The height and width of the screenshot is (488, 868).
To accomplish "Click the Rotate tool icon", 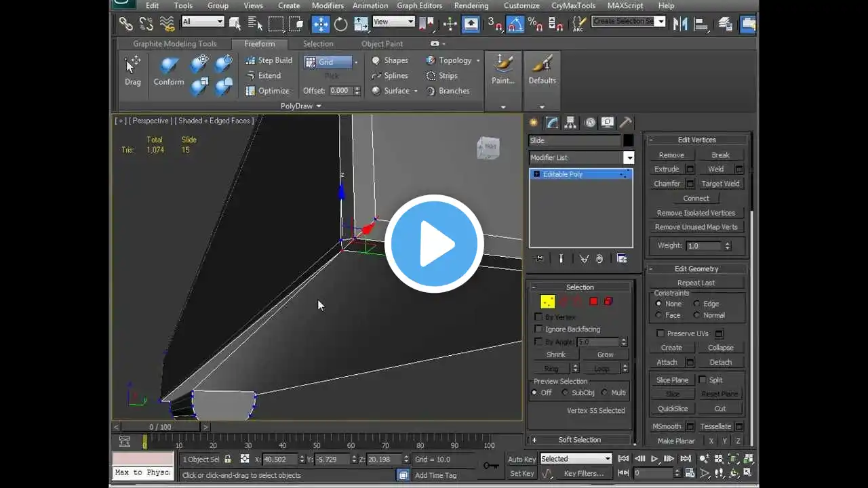I will (x=340, y=24).
